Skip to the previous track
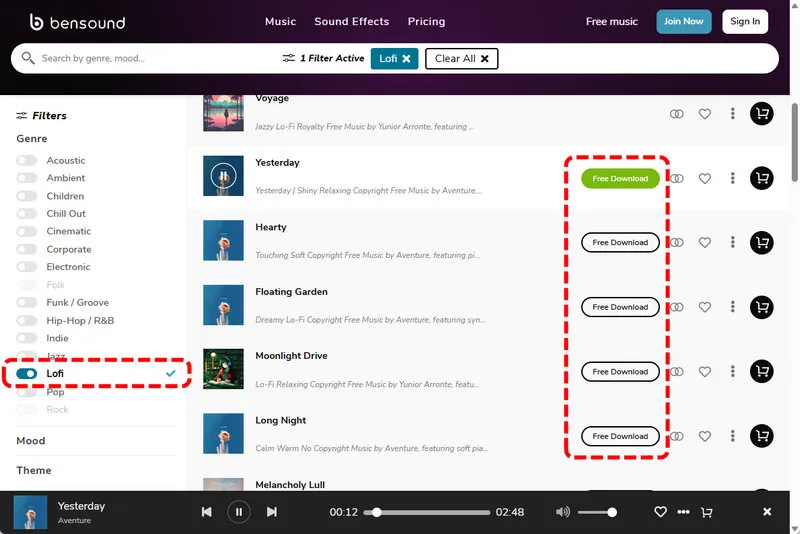The image size is (800, 534). [x=207, y=512]
